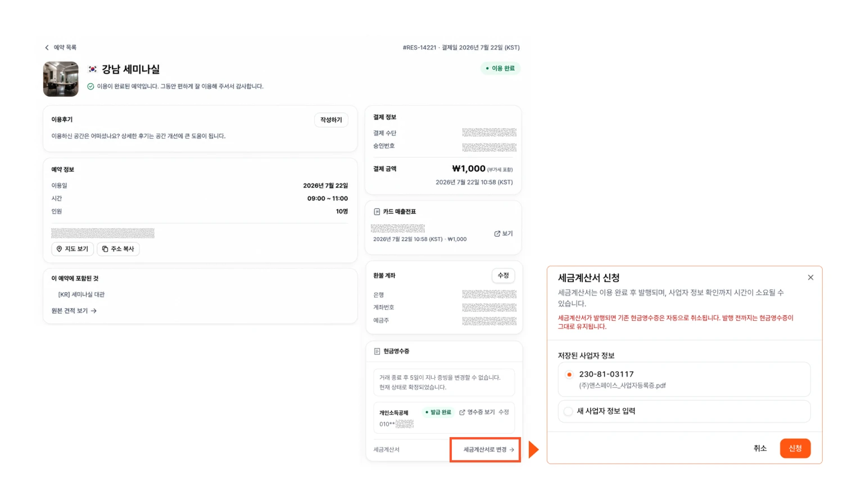
Task: Open the 강남 세미나실 room thumbnail
Action: 61,79
